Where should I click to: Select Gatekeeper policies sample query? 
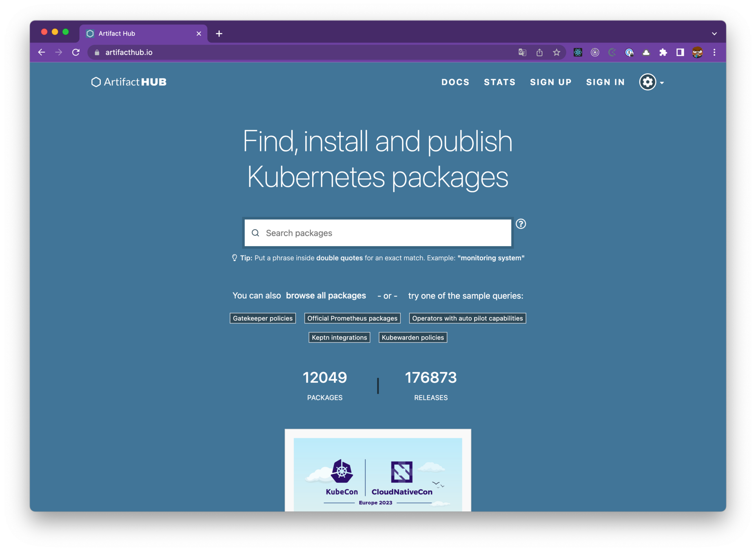(x=263, y=318)
